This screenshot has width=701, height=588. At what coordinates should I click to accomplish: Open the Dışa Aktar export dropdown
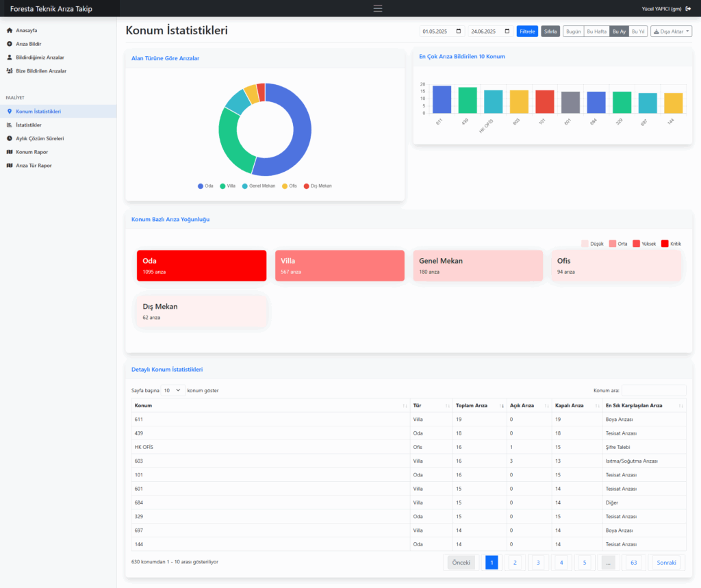(x=671, y=31)
